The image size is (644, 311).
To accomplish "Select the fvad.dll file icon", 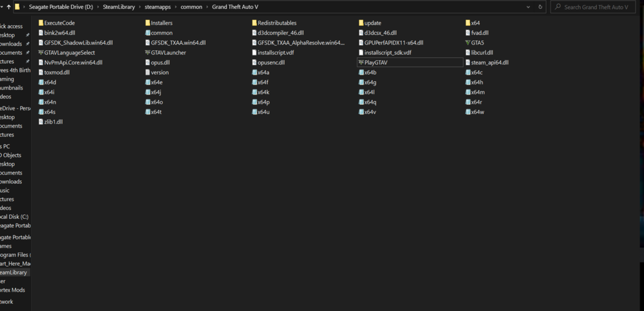I will (468, 33).
